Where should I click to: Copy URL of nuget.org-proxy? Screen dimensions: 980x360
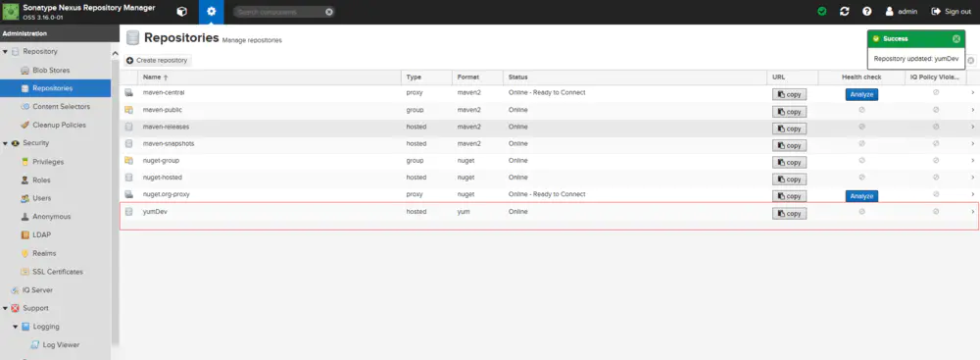789,196
